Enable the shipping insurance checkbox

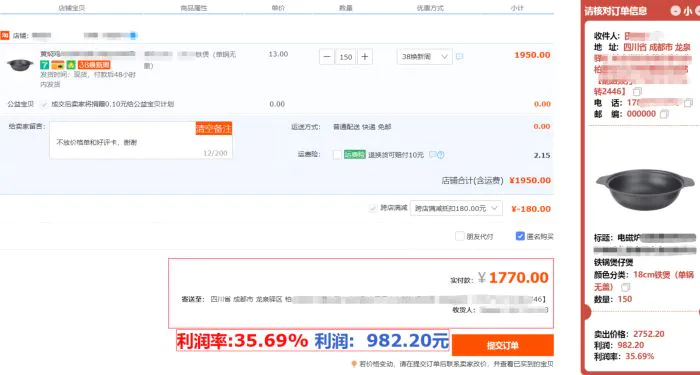[337, 155]
